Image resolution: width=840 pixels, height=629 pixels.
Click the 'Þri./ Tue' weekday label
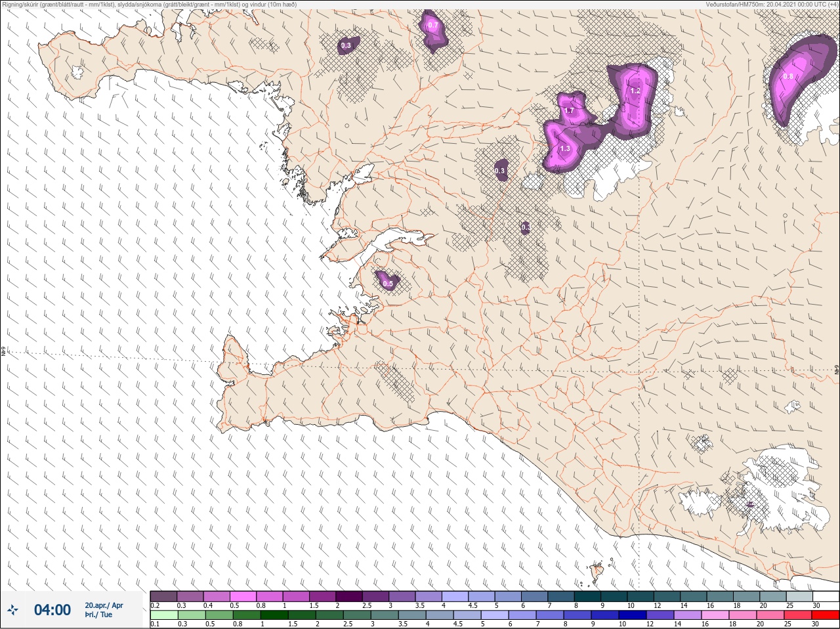[x=98, y=615]
